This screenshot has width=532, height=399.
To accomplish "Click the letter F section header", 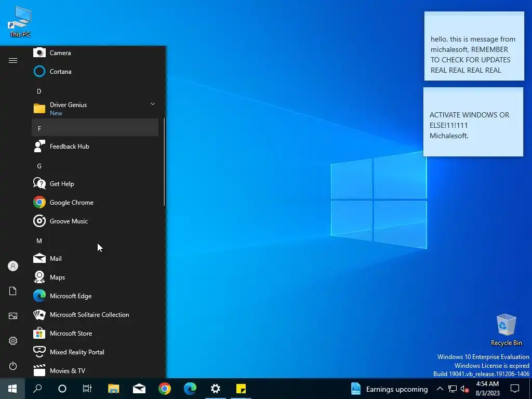I will [95, 128].
